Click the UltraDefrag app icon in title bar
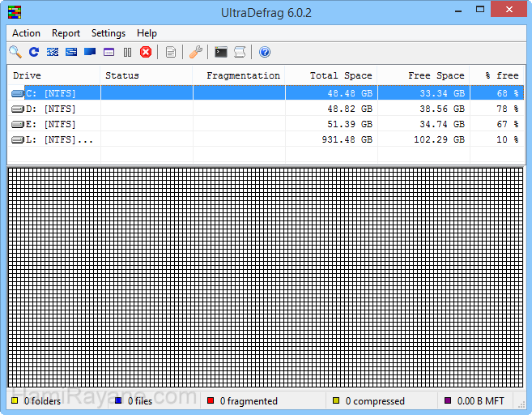Screen dimensions: 532x415 15,12
